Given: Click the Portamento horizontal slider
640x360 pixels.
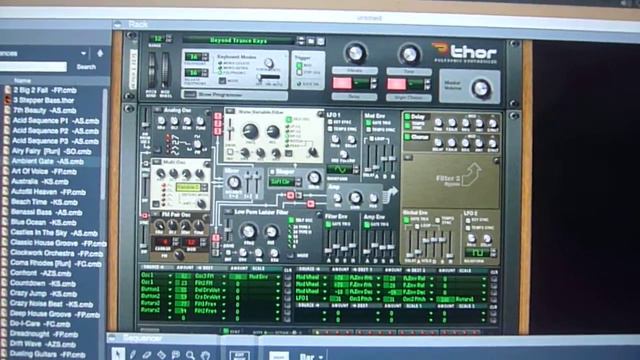Looking at the screenshot, I should pyautogui.click(x=268, y=76).
